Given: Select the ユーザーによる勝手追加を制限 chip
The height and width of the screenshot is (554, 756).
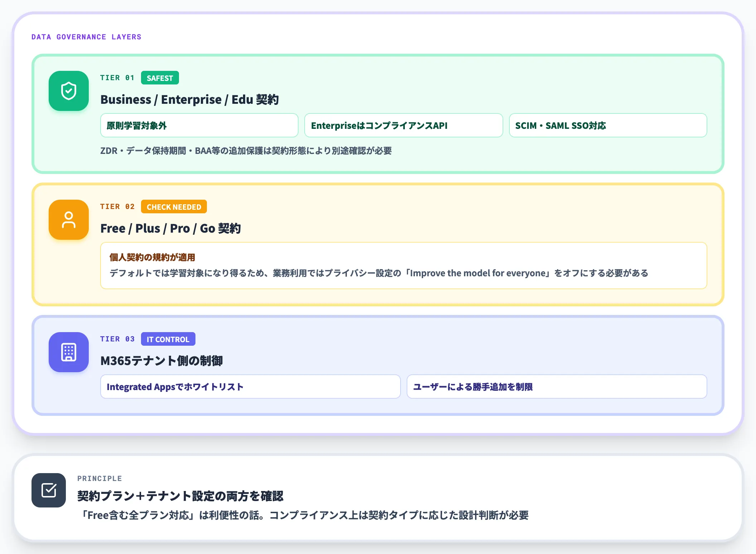Looking at the screenshot, I should click(557, 387).
